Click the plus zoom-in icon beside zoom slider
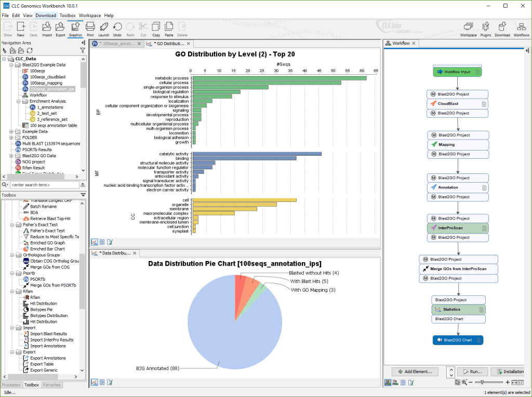This screenshot has height=397, width=532. pos(508,382)
